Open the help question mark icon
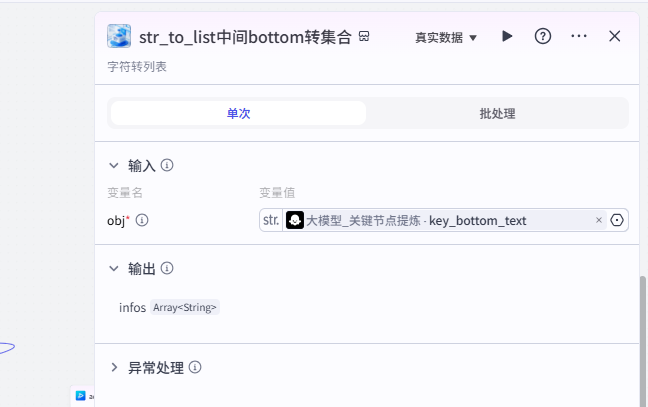 pyautogui.click(x=543, y=36)
